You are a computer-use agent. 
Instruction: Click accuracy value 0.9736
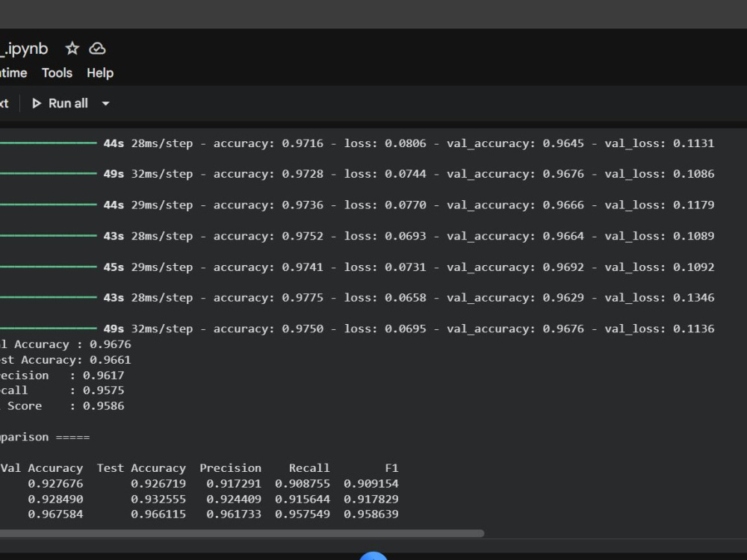coord(302,205)
